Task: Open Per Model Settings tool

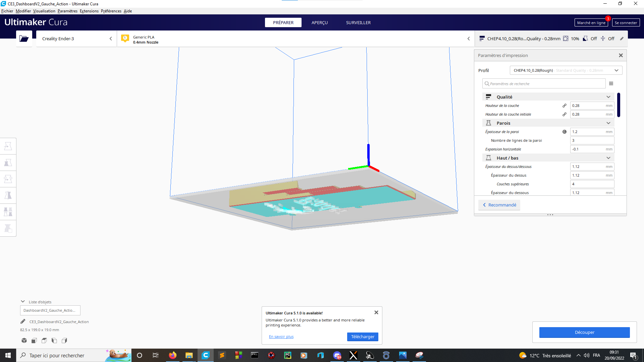Action: point(8,212)
